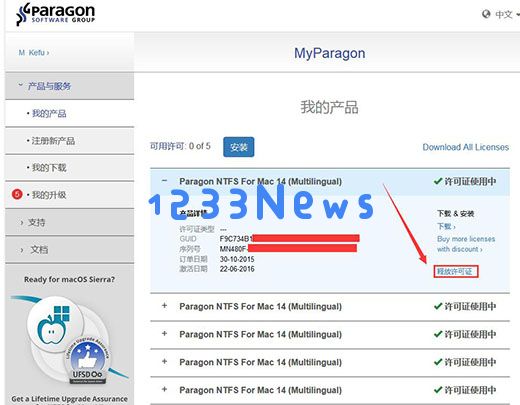Click Download All Licenses link

tap(466, 147)
